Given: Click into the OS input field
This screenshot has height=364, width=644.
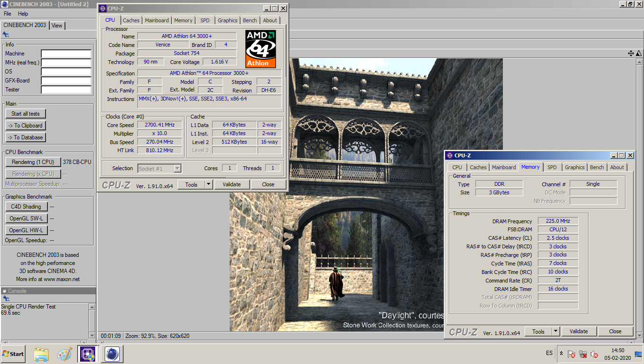Looking at the screenshot, I should point(66,72).
